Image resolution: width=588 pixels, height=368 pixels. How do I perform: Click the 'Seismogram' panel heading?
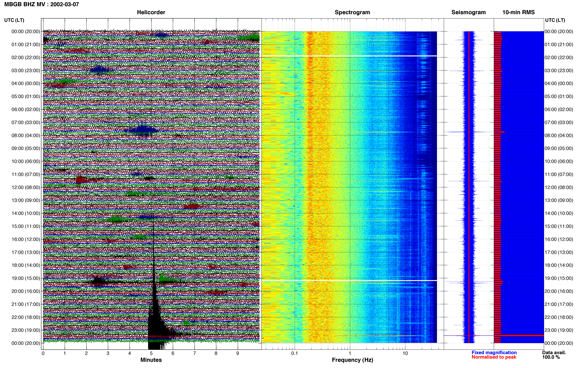pos(468,12)
